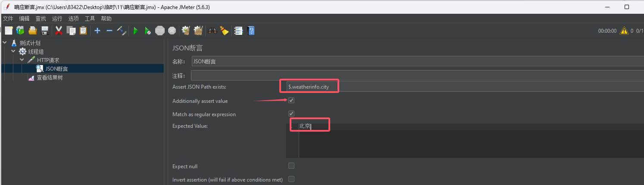644x185 pixels.
Task: Collapse the 测试计划 tree node
Action: pos(5,43)
